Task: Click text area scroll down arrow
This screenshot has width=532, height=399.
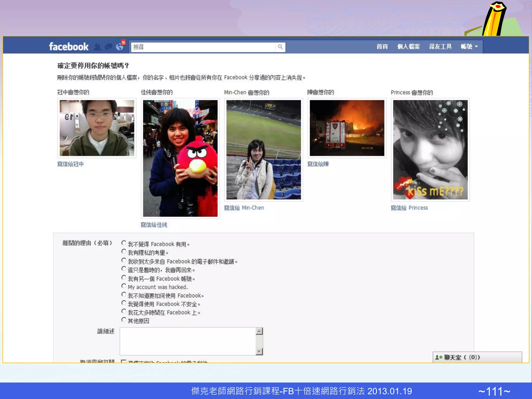Action: click(x=259, y=351)
